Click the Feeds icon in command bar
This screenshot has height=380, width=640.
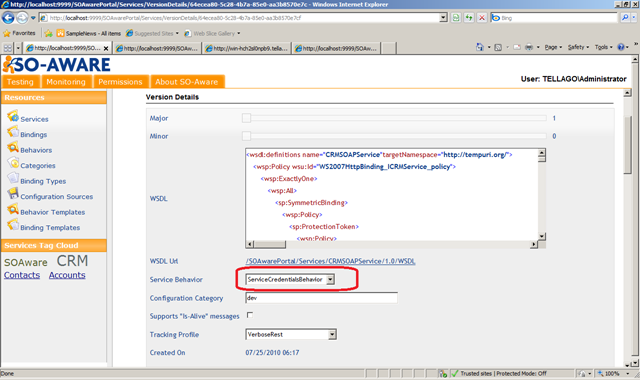point(498,47)
